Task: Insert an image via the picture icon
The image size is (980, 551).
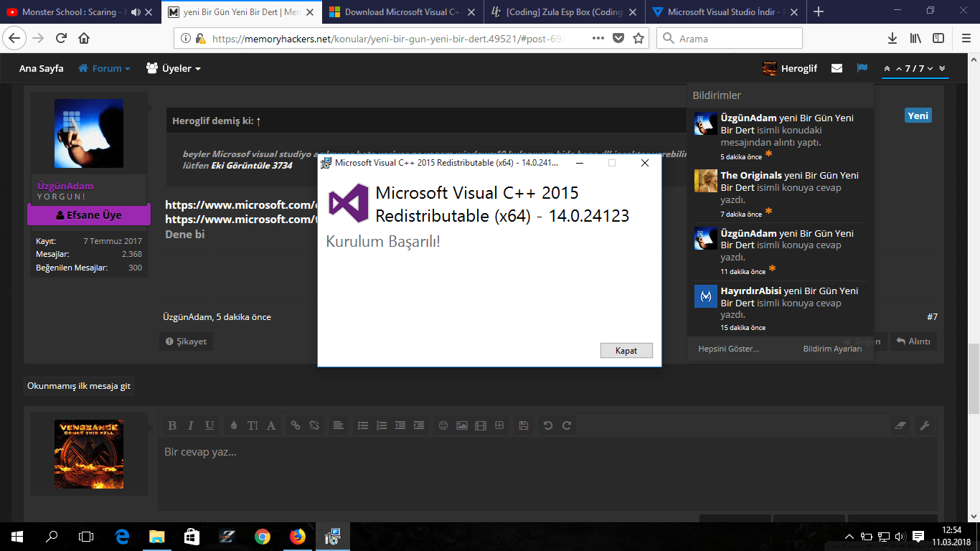Action: pos(462,425)
